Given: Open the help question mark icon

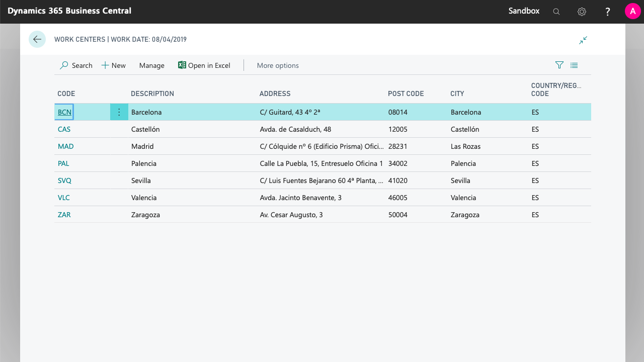Looking at the screenshot, I should 608,12.
